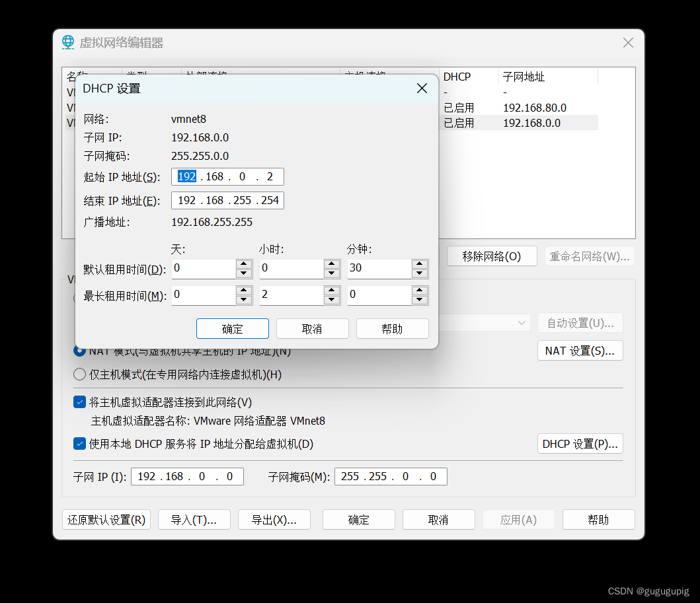Image resolution: width=700 pixels, height=603 pixels.
Task: Decrease 默认租用时间 minutes spinner
Action: (420, 273)
